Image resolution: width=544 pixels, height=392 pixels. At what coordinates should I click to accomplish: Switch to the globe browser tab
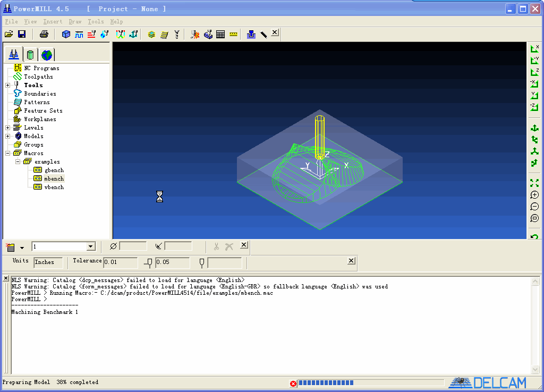tap(47, 55)
